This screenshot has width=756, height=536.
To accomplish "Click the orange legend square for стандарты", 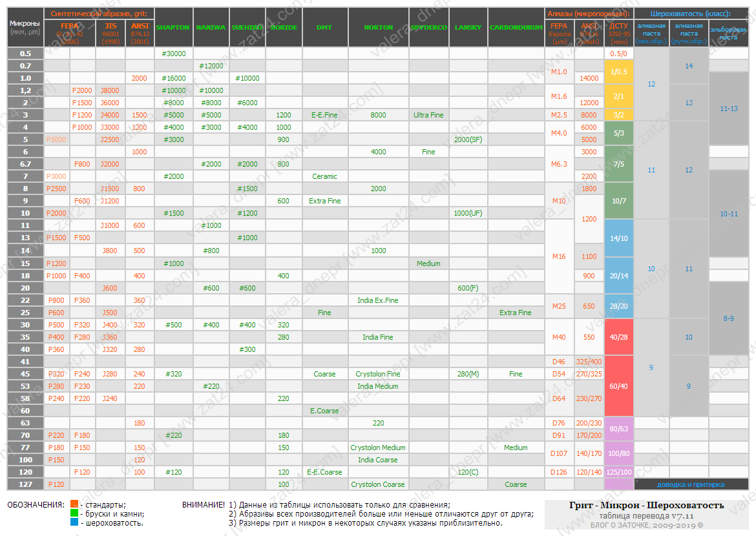I will click(x=74, y=504).
